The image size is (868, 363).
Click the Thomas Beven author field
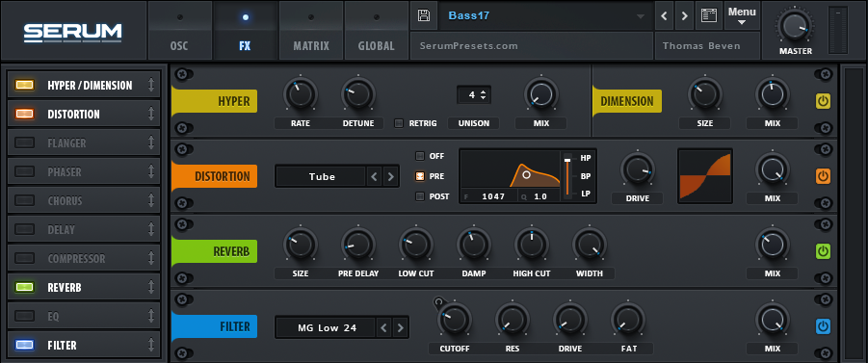tap(706, 46)
